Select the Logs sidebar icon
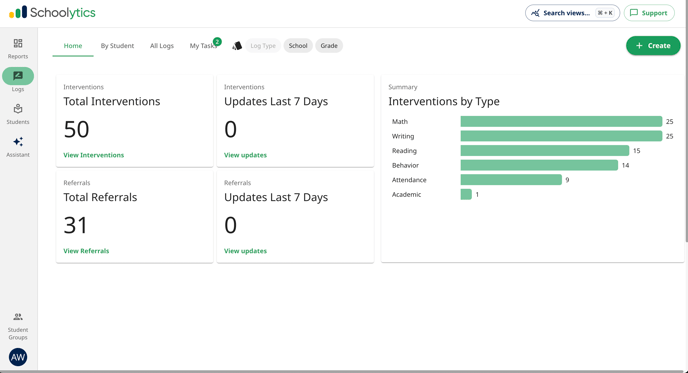 click(18, 76)
